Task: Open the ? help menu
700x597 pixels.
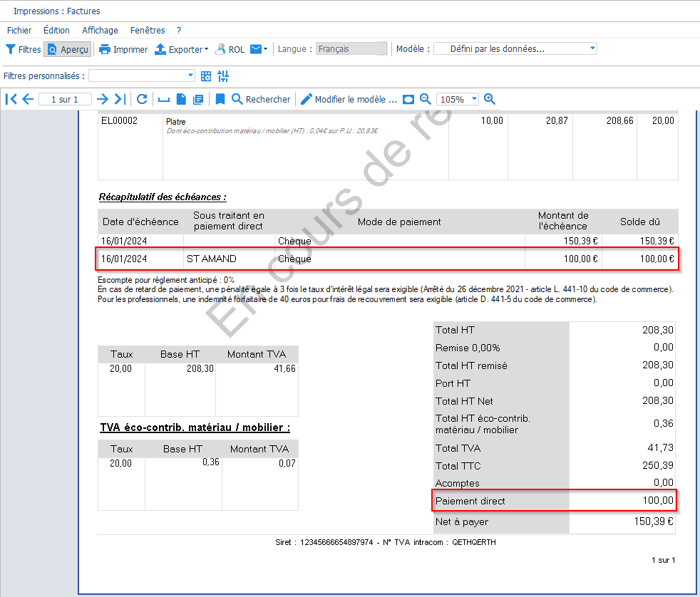Action: (179, 31)
